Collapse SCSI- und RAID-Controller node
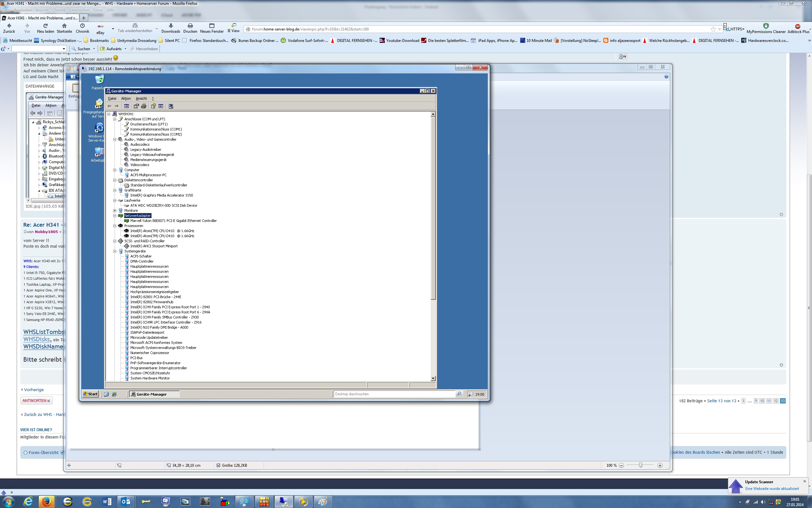 tap(115, 241)
